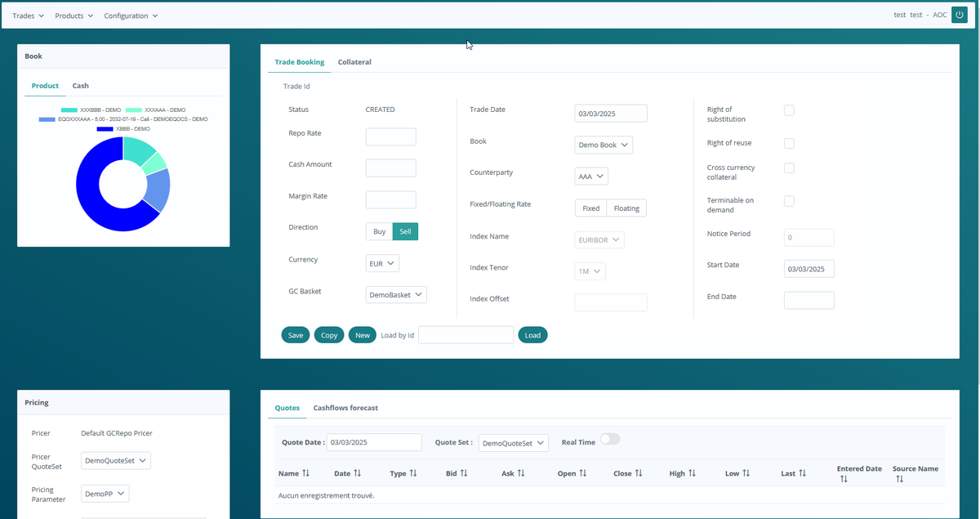980x519 pixels.
Task: Click the XXXBBB - DEMO legend swatch
Action: pyautogui.click(x=69, y=110)
